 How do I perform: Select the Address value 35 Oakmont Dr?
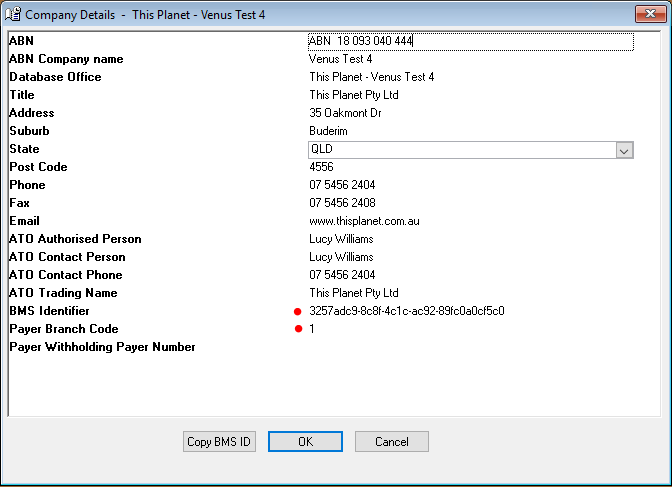point(345,113)
